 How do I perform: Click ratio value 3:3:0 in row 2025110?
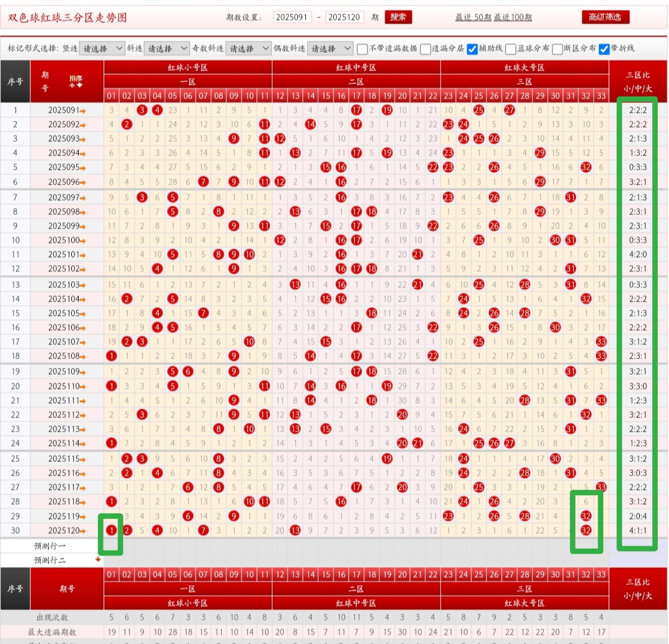tap(637, 386)
